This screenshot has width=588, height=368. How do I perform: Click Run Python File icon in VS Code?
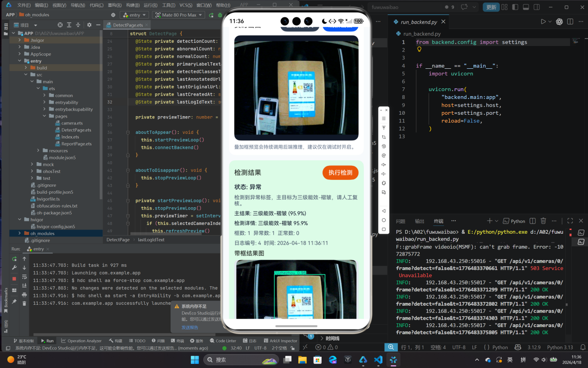[543, 21]
